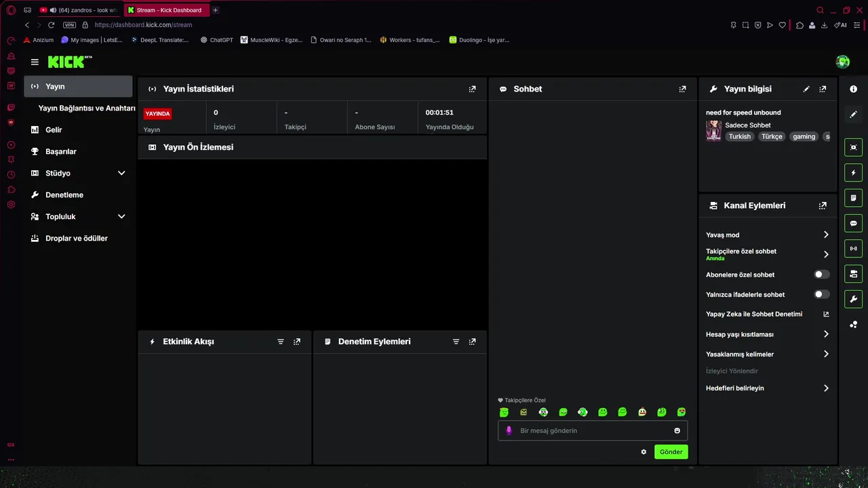Click the Kick logo
Screen dimensions: 868x488
[x=69, y=62]
